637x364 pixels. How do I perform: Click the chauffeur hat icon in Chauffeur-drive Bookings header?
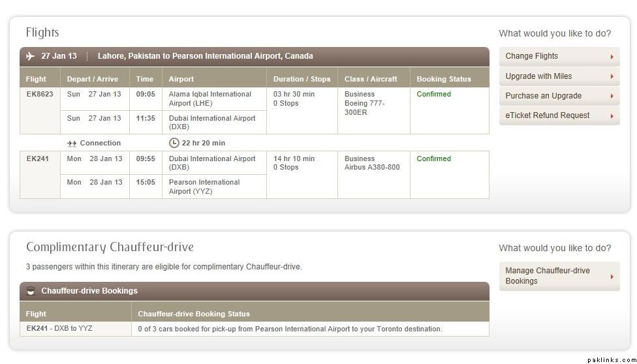(x=30, y=291)
